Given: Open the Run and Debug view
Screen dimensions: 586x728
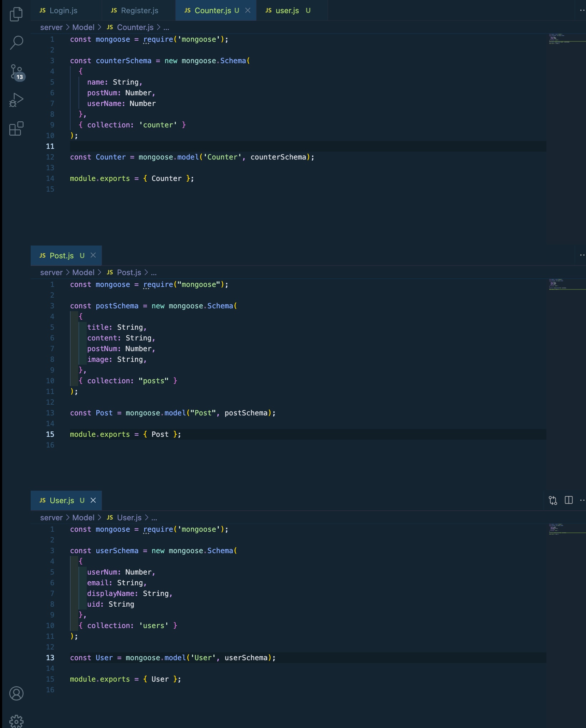Looking at the screenshot, I should point(16,100).
